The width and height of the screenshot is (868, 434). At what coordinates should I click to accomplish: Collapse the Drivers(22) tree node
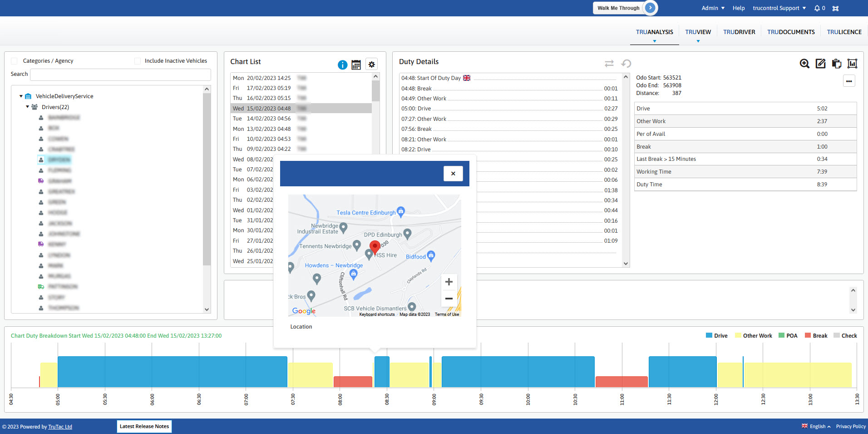pyautogui.click(x=27, y=107)
